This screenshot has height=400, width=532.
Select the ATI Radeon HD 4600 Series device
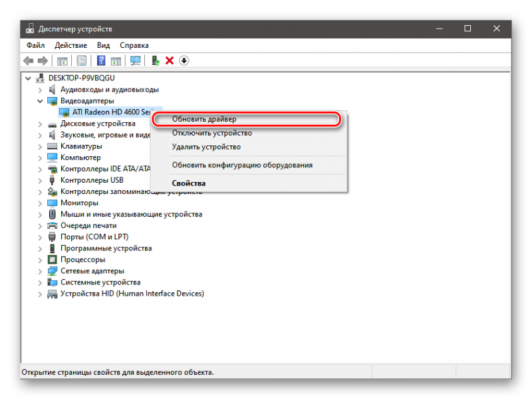click(110, 112)
